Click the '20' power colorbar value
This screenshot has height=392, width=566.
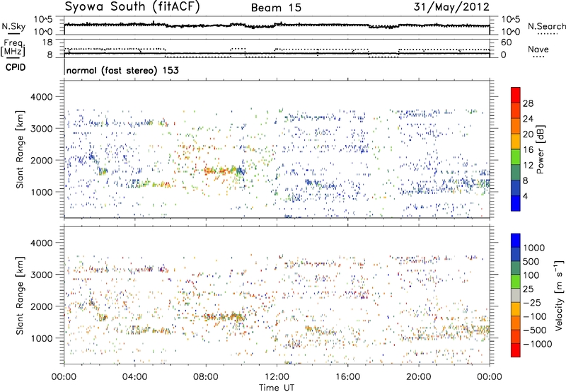(528, 134)
